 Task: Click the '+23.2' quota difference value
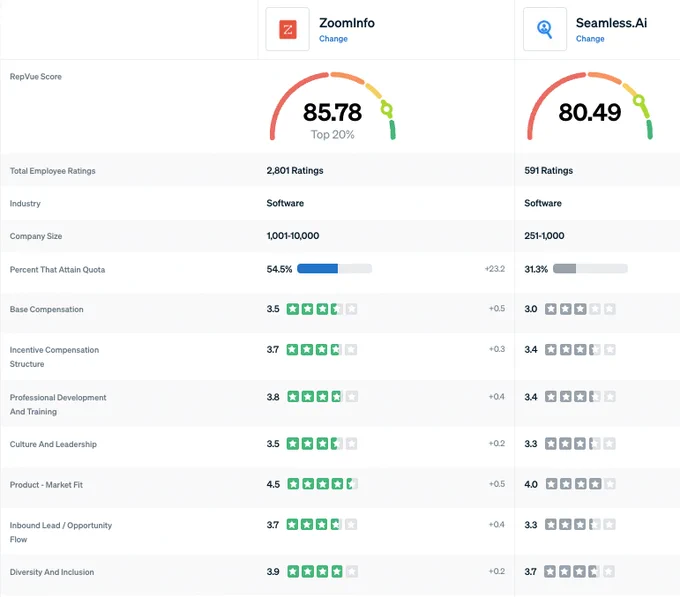pyautogui.click(x=495, y=269)
